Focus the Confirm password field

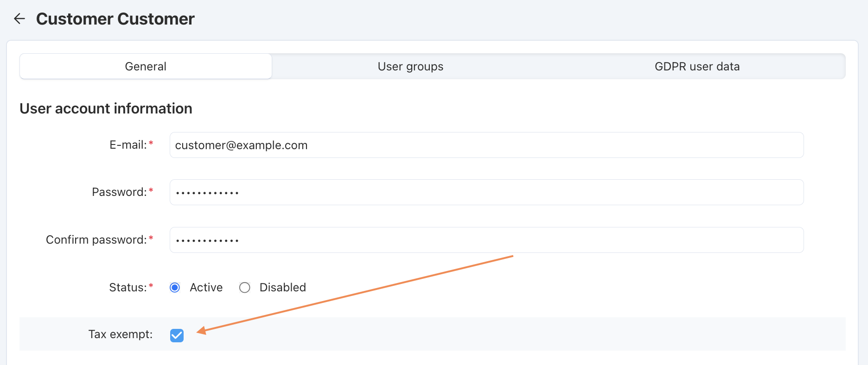pos(486,240)
